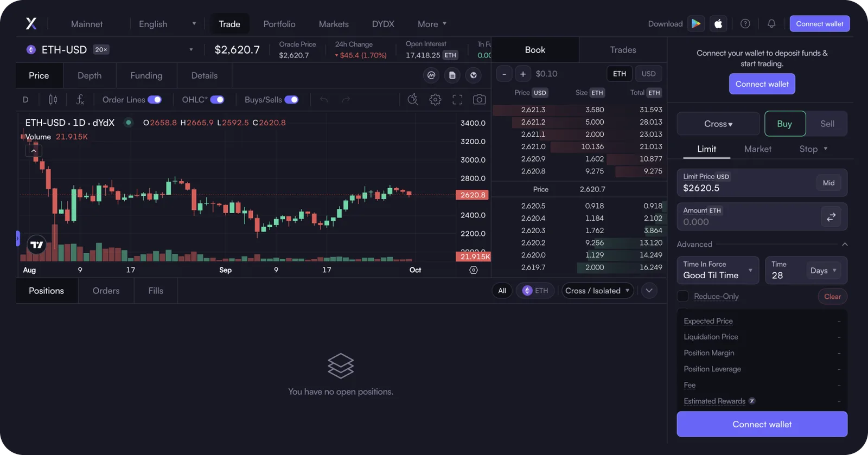Click Estimated Rewards info icon

click(x=752, y=401)
